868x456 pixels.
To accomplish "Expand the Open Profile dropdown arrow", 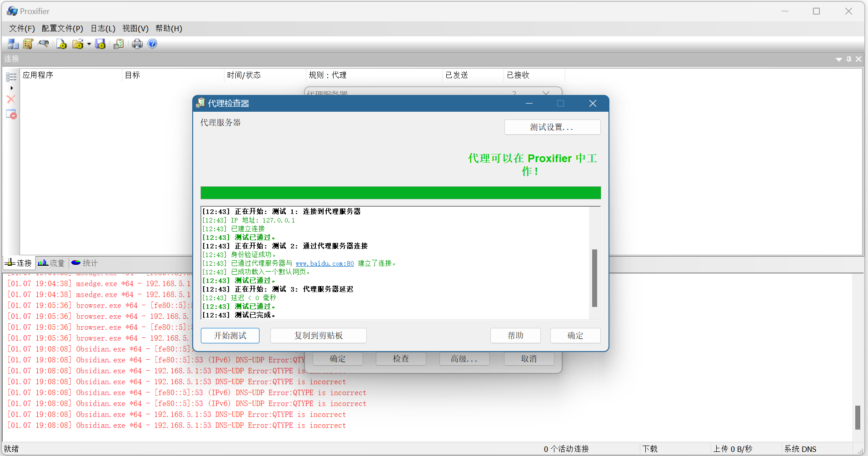I will pyautogui.click(x=89, y=44).
